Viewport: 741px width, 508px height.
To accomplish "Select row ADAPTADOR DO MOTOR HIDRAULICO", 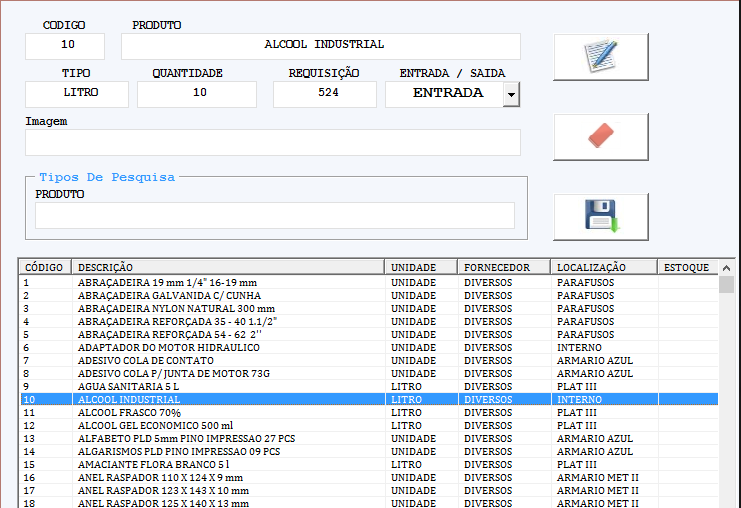I will (369, 348).
